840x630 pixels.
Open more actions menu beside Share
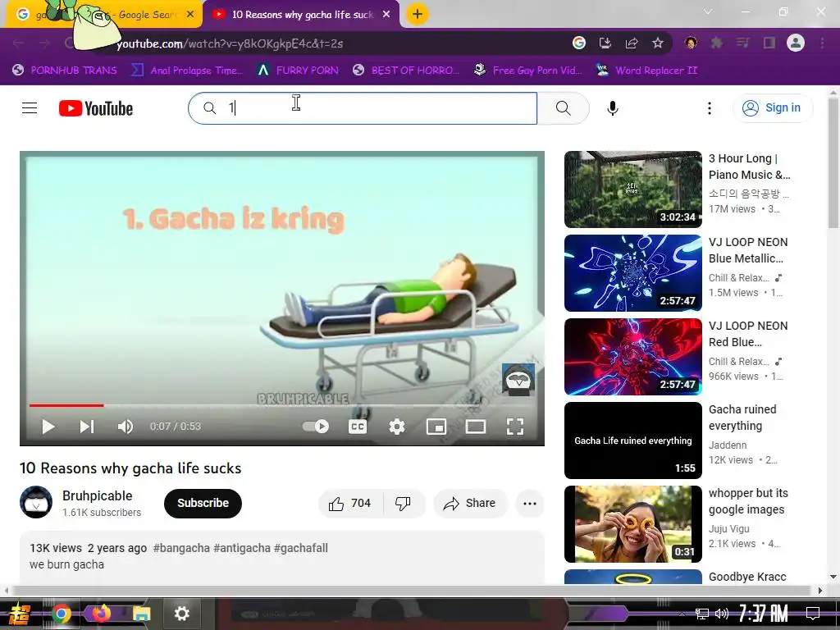[x=530, y=503]
